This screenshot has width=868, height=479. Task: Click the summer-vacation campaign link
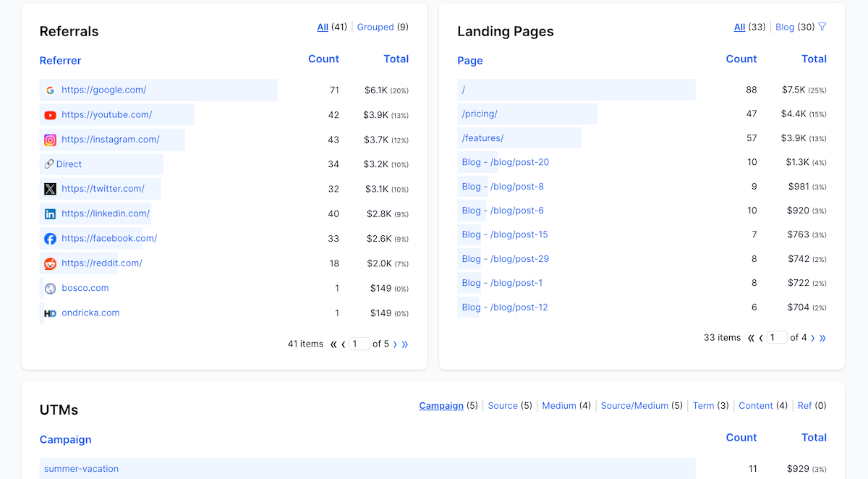[81, 469]
